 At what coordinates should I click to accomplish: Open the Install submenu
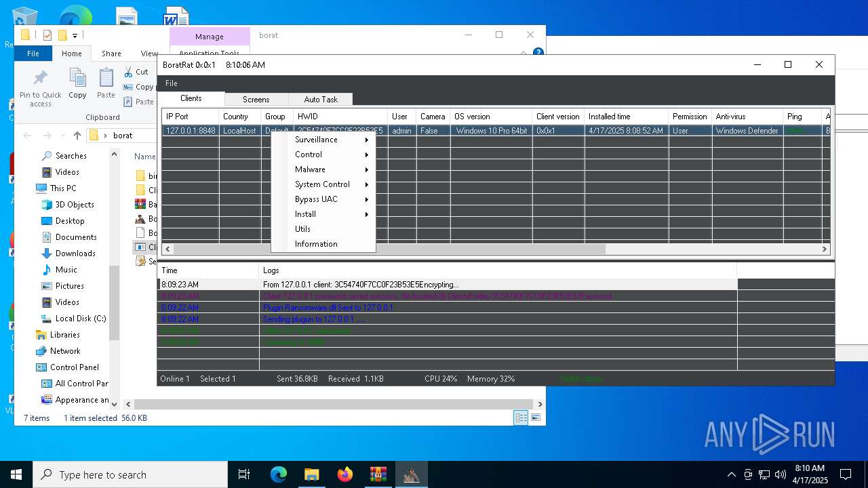pyautogui.click(x=323, y=214)
